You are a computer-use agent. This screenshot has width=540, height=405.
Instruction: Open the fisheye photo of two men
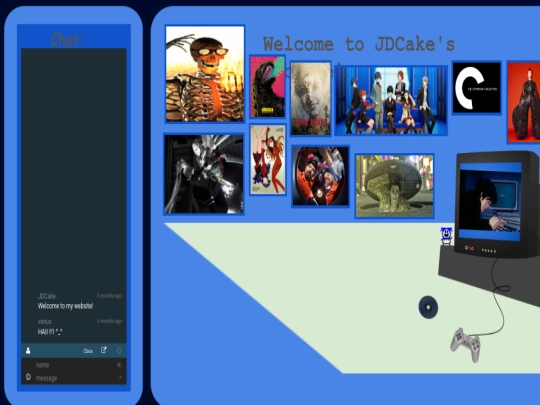(x=320, y=176)
